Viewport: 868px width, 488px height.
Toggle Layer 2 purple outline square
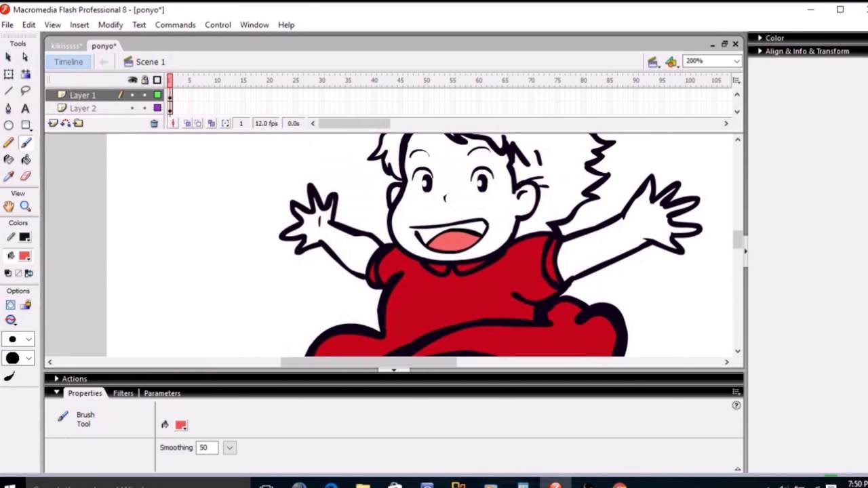157,108
